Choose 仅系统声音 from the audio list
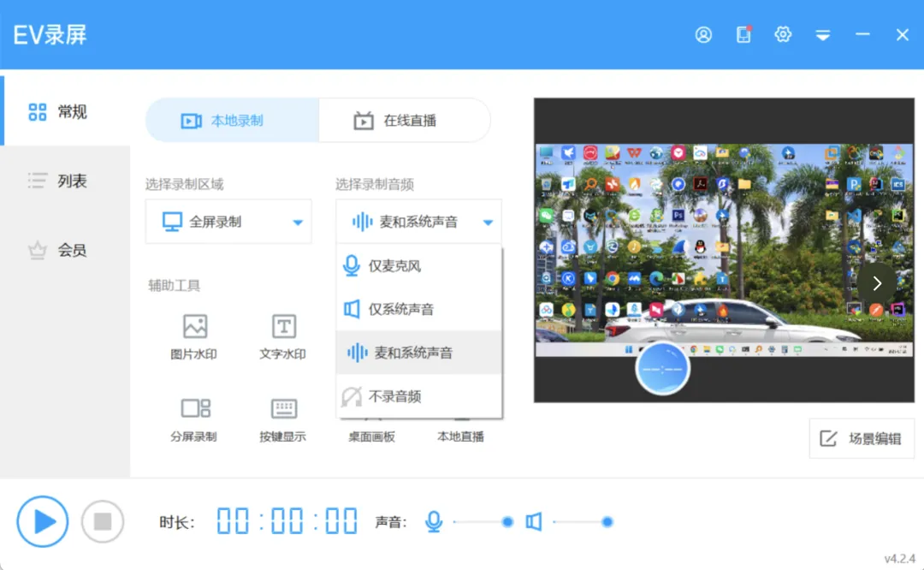 tap(419, 309)
